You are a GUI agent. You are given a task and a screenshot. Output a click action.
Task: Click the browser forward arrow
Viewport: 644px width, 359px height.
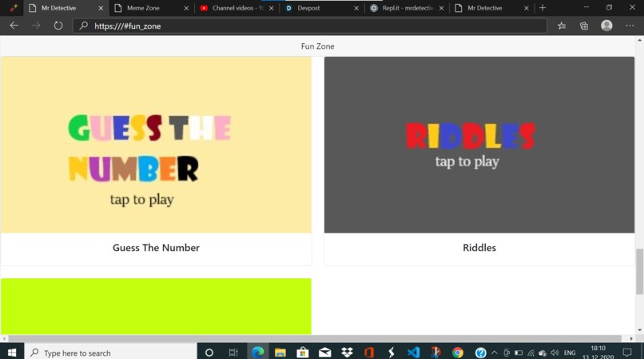point(36,26)
